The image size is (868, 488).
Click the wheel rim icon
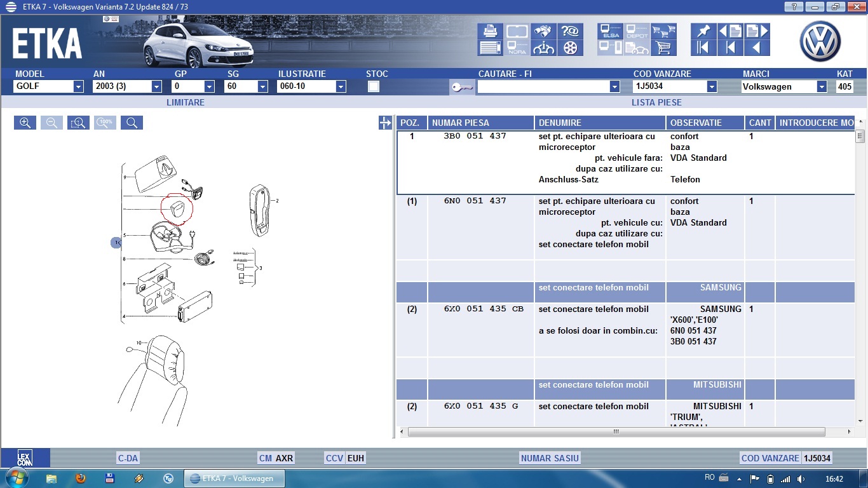[570, 48]
